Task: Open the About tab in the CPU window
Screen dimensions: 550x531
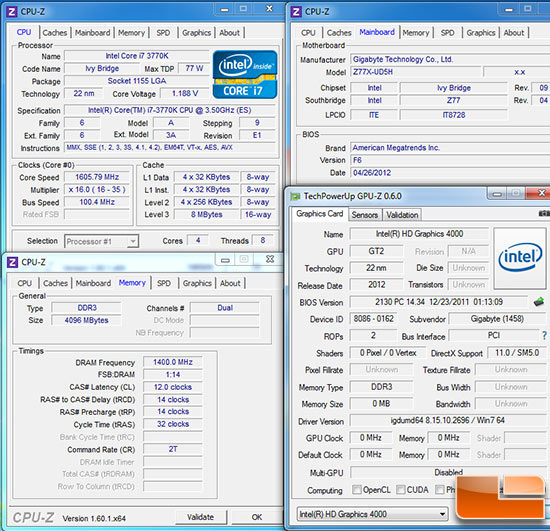Action: pyautogui.click(x=229, y=33)
